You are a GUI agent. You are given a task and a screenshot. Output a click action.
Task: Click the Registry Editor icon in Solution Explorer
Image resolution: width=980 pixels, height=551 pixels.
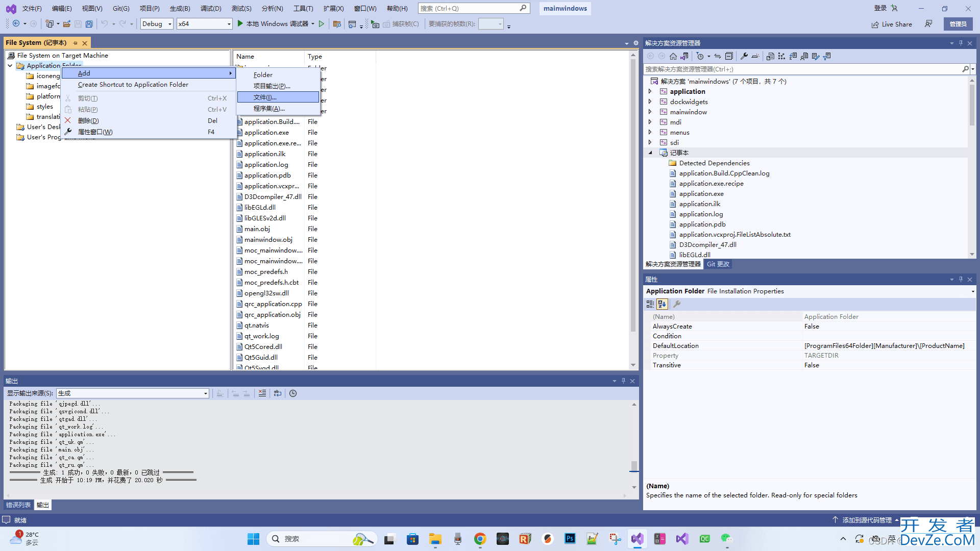pyautogui.click(x=781, y=56)
